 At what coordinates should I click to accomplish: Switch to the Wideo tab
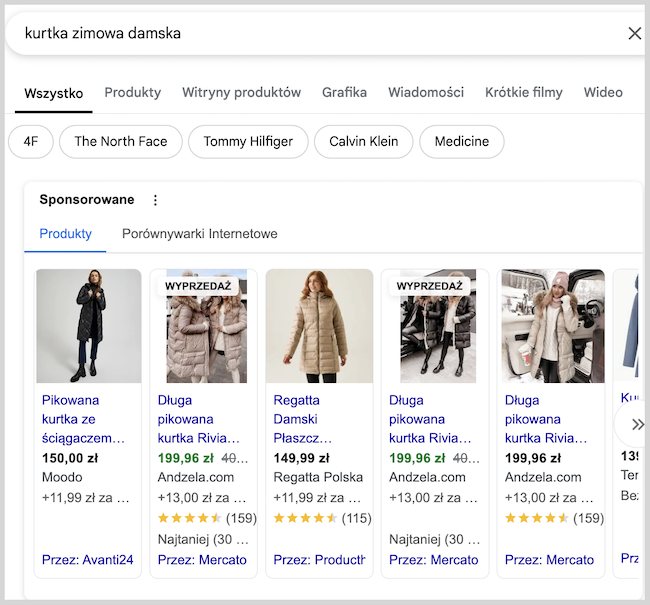point(603,92)
